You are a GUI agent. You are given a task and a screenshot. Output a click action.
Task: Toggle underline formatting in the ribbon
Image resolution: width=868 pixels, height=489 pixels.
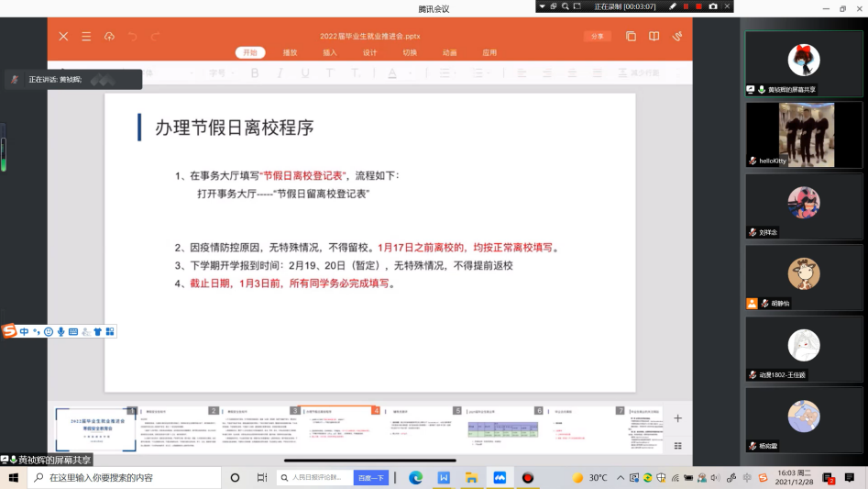(305, 72)
